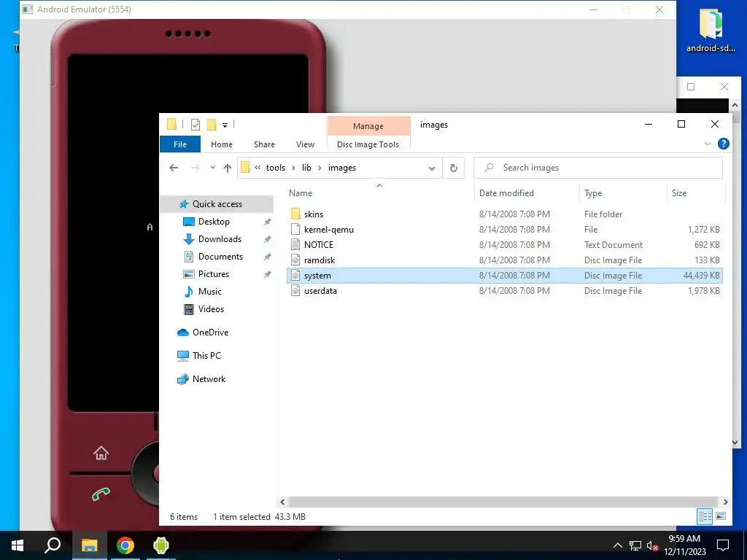747x560 pixels.
Task: Click the New folder quick access icon
Action: point(212,125)
